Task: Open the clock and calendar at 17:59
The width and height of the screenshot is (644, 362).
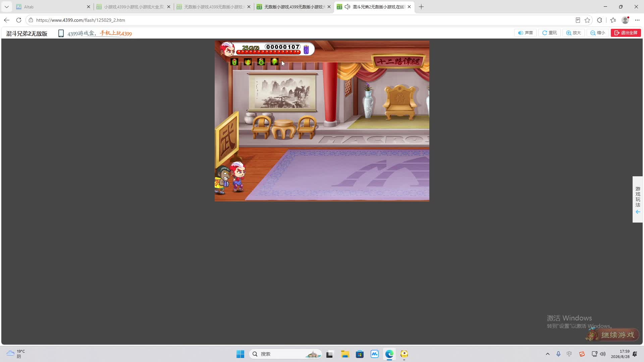Action: (620, 354)
